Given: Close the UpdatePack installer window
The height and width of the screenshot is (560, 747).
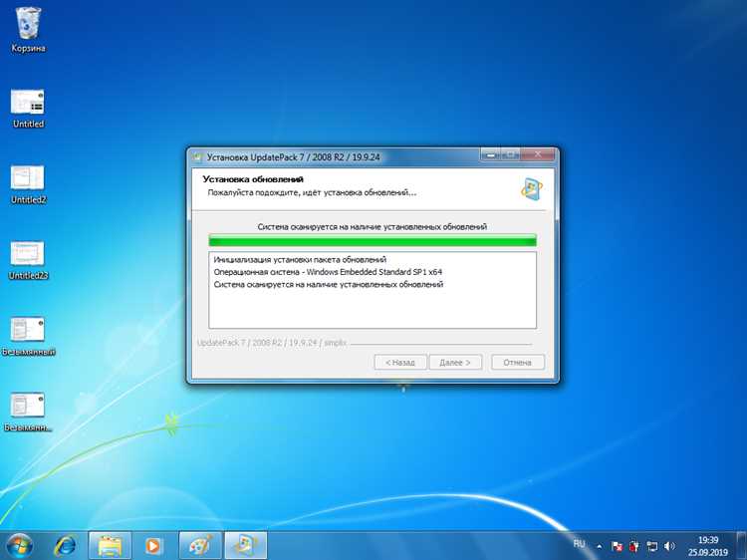Looking at the screenshot, I should [538, 154].
